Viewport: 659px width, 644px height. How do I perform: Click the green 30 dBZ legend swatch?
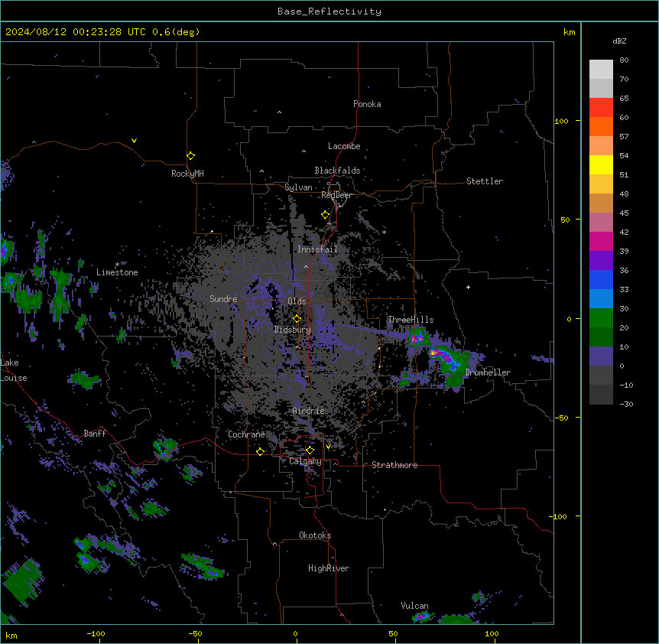point(601,317)
